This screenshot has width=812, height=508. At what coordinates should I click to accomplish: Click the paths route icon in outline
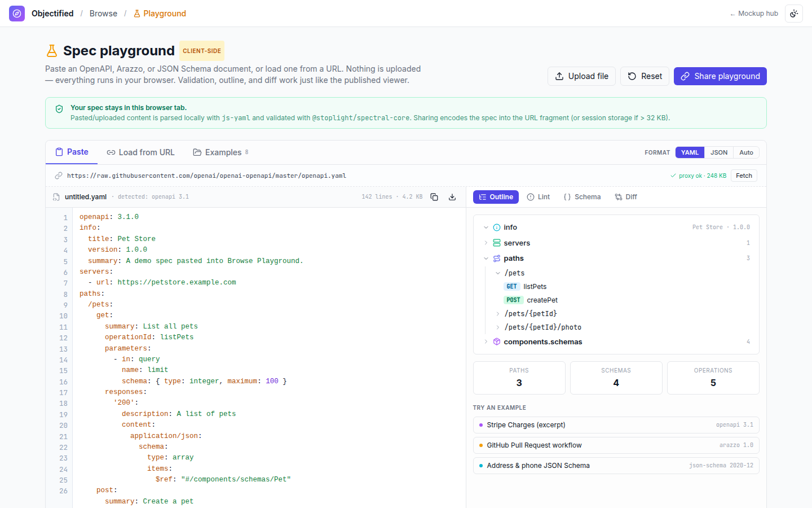point(497,259)
